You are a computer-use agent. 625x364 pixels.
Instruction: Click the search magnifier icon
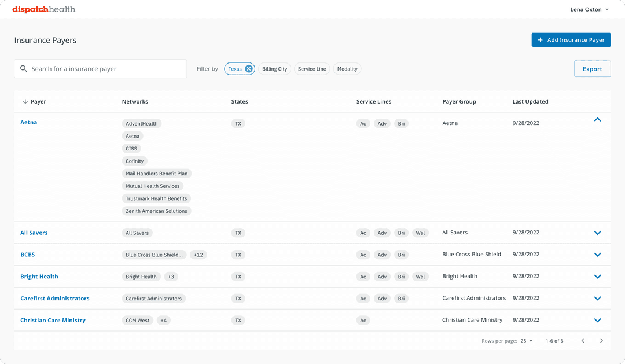coord(24,68)
